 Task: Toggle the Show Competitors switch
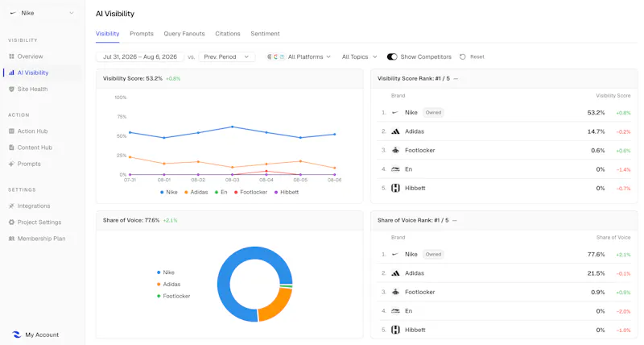392,56
